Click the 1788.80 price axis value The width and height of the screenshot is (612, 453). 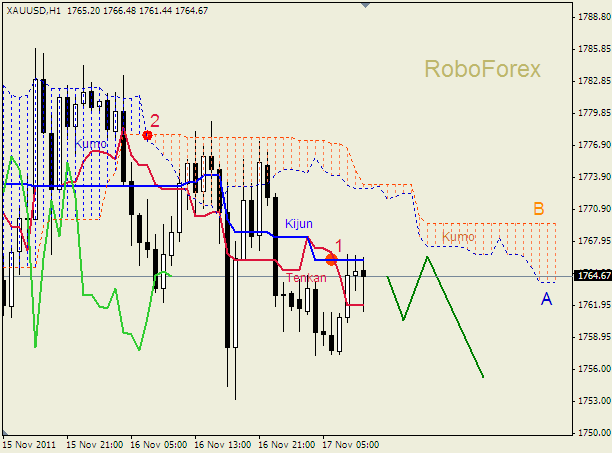(594, 17)
